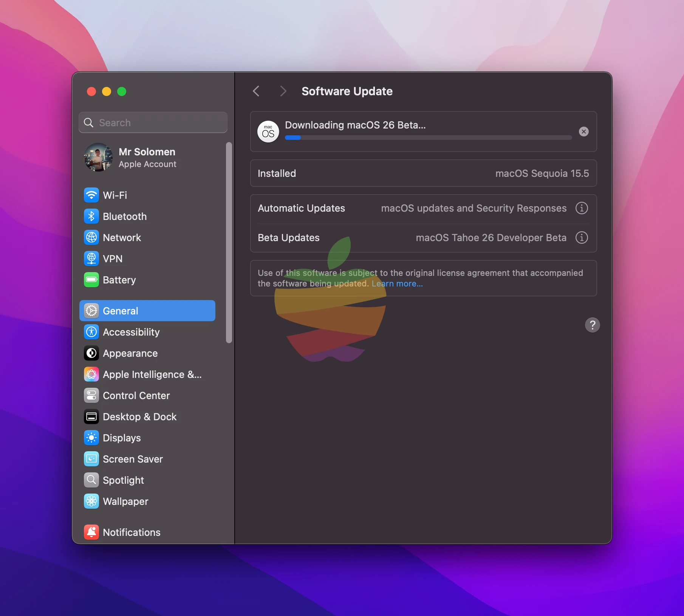Open Wallpaper flower icon

coord(91,501)
